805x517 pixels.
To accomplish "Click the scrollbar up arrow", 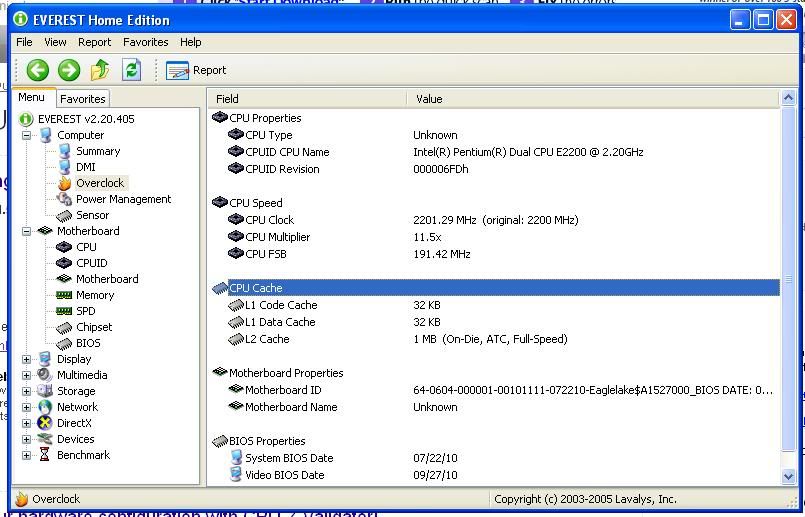I will (x=789, y=98).
